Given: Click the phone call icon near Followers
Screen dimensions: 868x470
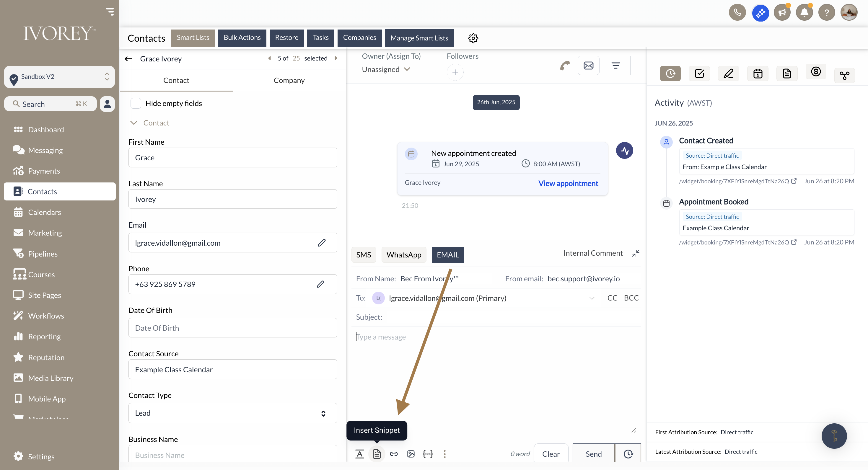Looking at the screenshot, I should 565,65.
